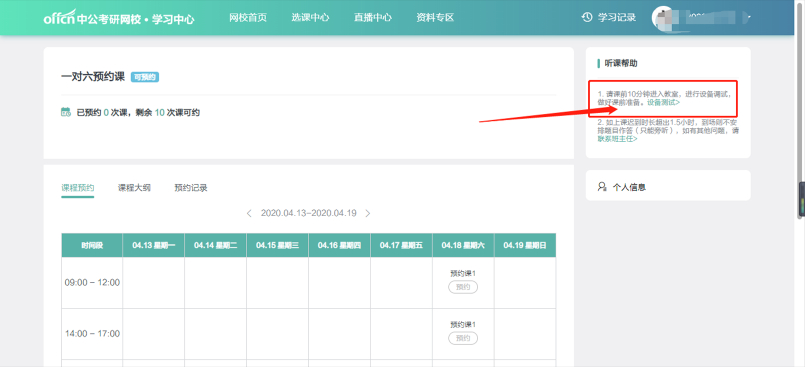805x367 pixels.
Task: Open the 联系班主任> link
Action: pos(617,139)
